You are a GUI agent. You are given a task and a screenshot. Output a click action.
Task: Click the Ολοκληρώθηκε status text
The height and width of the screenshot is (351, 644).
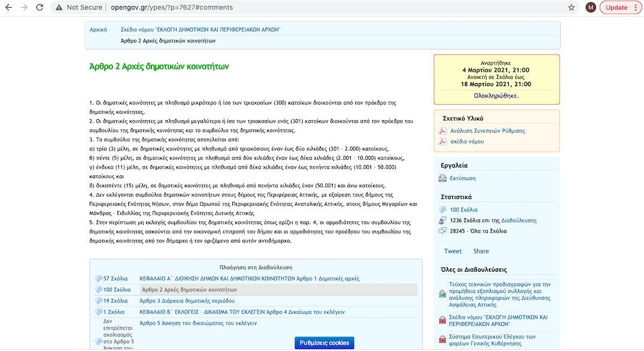pyautogui.click(x=496, y=96)
